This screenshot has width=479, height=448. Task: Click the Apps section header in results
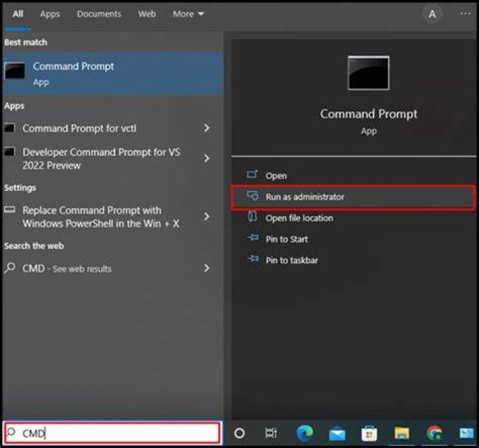click(x=14, y=107)
